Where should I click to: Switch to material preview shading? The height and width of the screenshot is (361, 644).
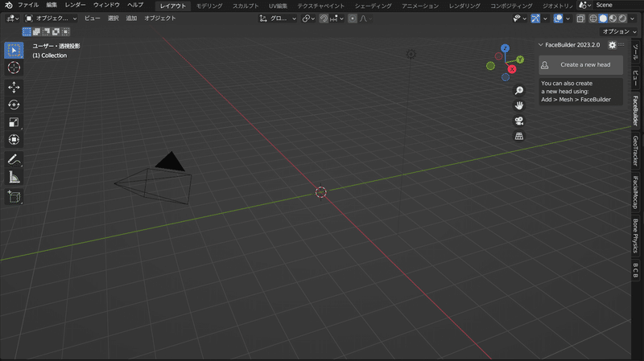coord(613,18)
